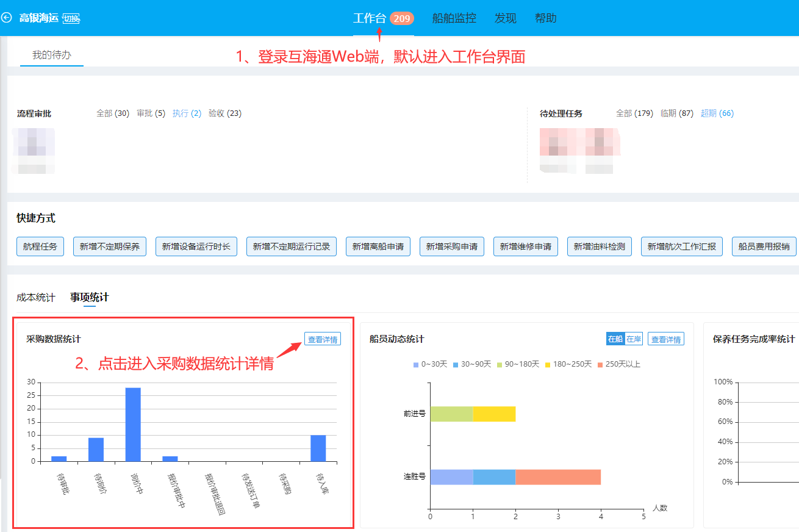This screenshot has height=532, width=799.
Task: Select the 我的待办 tab
Action: pyautogui.click(x=52, y=55)
